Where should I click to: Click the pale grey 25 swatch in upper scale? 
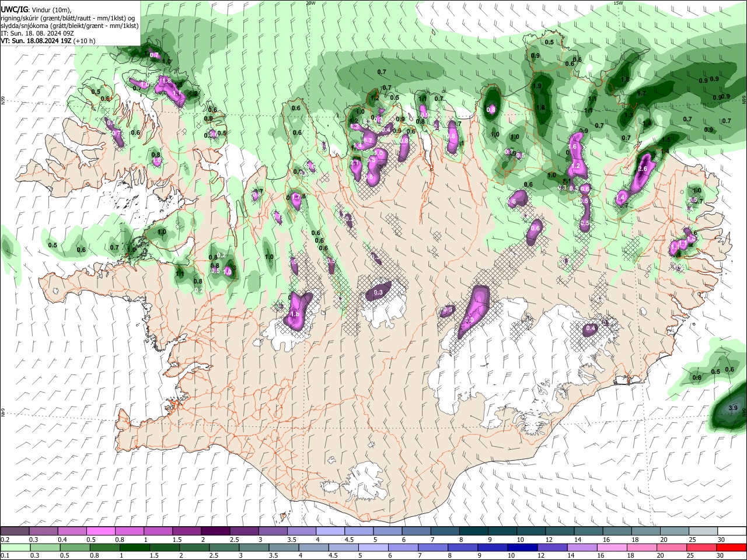[703, 531]
